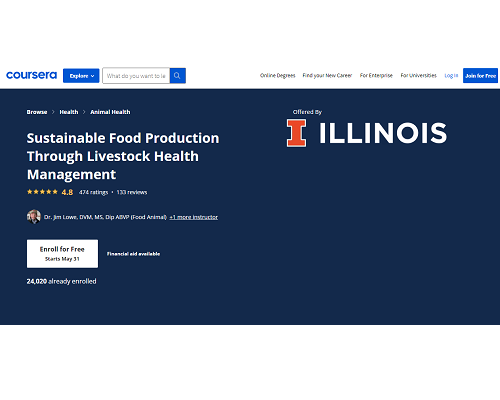
Task: Click the Join for Free button
Action: click(x=480, y=76)
